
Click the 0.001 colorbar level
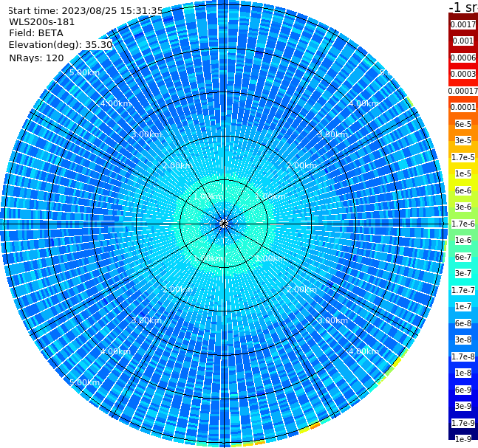[463, 41]
